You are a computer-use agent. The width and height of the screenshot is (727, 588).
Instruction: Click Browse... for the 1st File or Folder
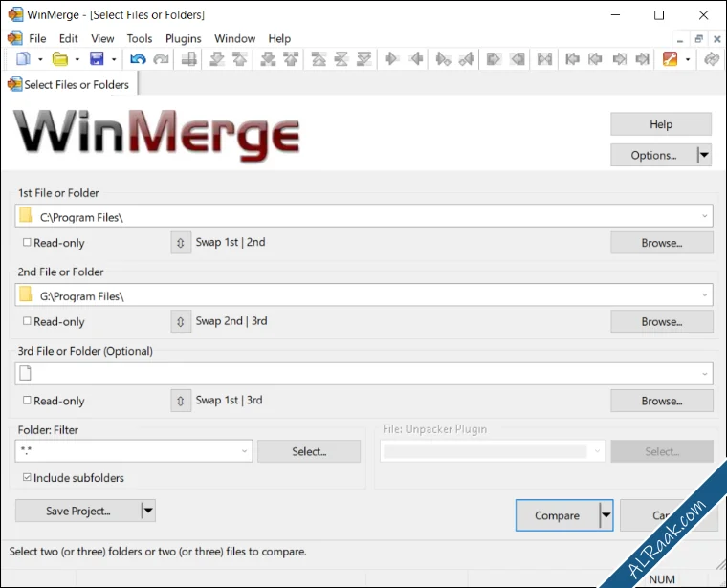[x=662, y=243]
